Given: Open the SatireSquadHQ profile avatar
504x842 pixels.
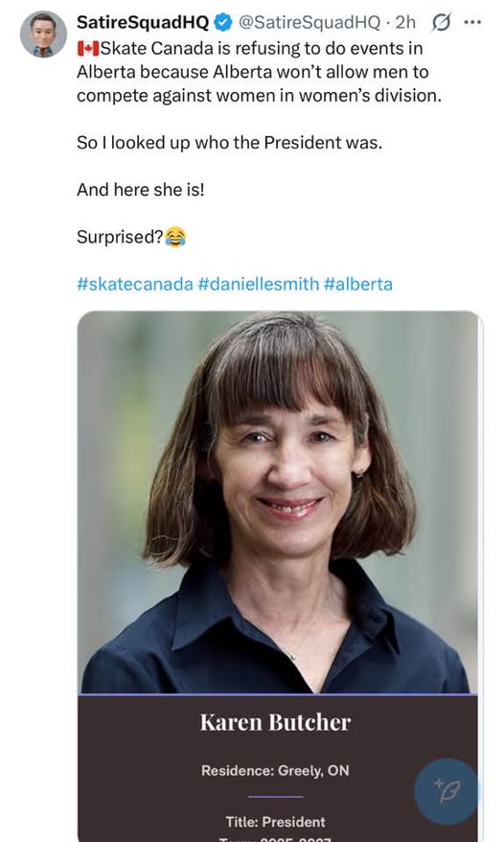Looking at the screenshot, I should pos(43,34).
